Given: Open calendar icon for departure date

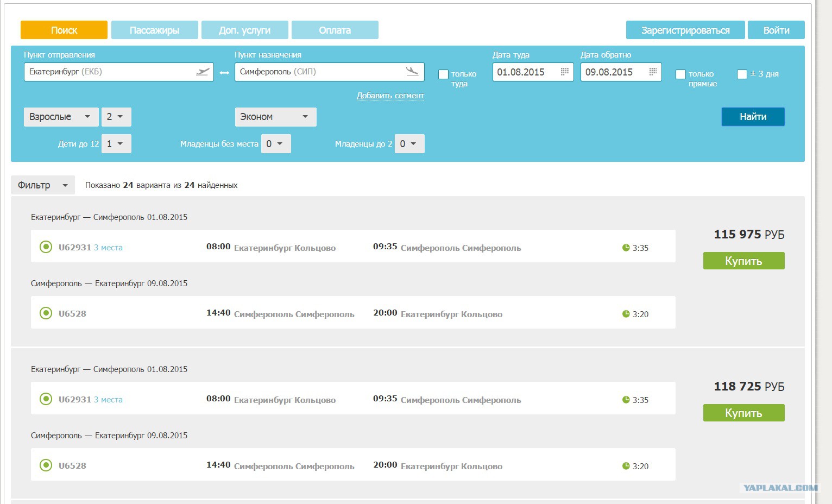Looking at the screenshot, I should tap(564, 72).
